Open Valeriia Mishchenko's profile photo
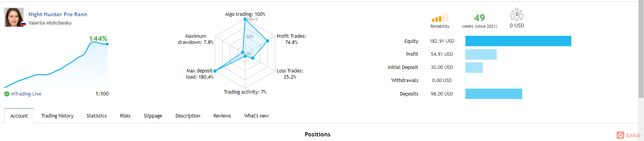Image resolution: width=644 pixels, height=141 pixels. 14,17
